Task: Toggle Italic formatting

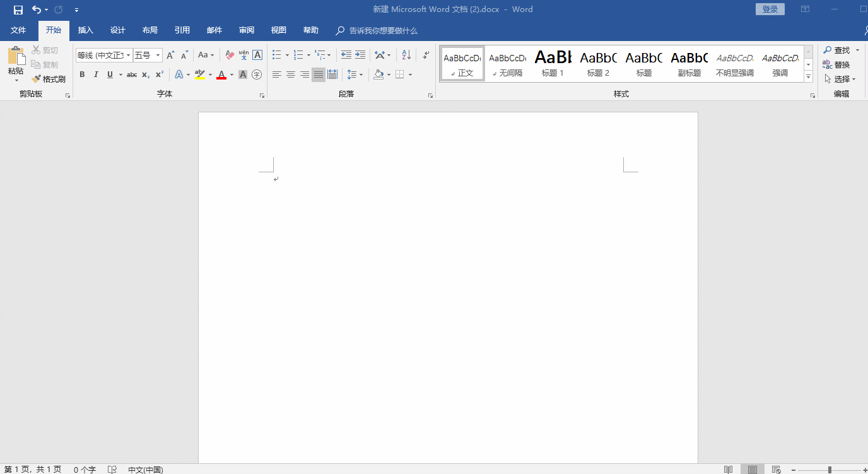Action: point(96,74)
